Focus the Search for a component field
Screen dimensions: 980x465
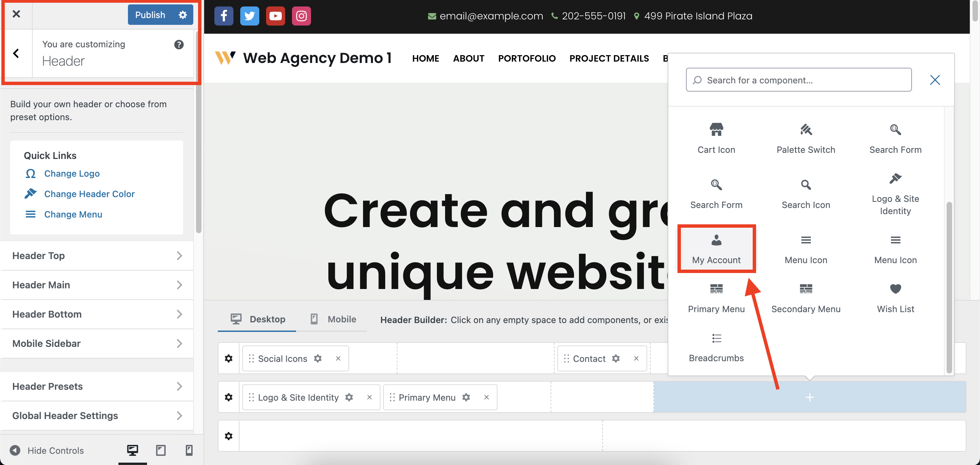pyautogui.click(x=799, y=80)
